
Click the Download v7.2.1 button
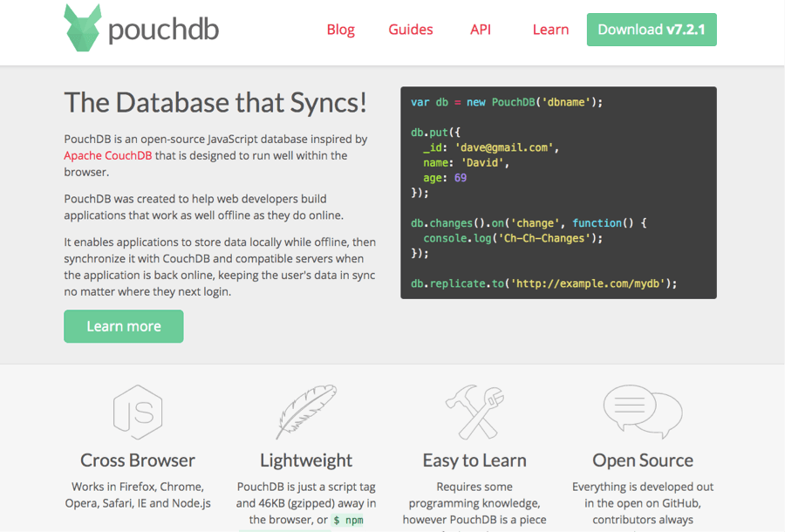tap(652, 29)
